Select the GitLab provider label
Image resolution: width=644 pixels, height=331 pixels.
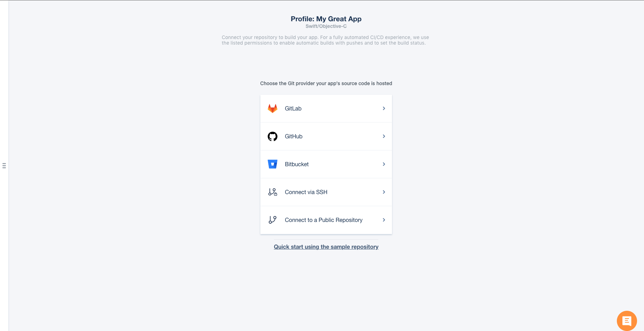tap(293, 108)
